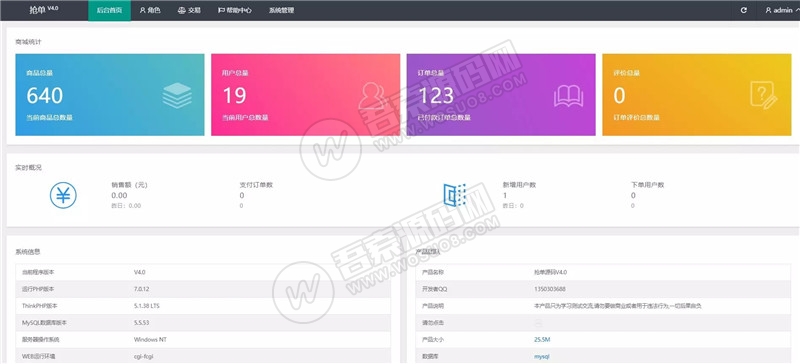Open the 帮助中心 menu
Image resolution: width=800 pixels, height=364 pixels.
point(234,10)
